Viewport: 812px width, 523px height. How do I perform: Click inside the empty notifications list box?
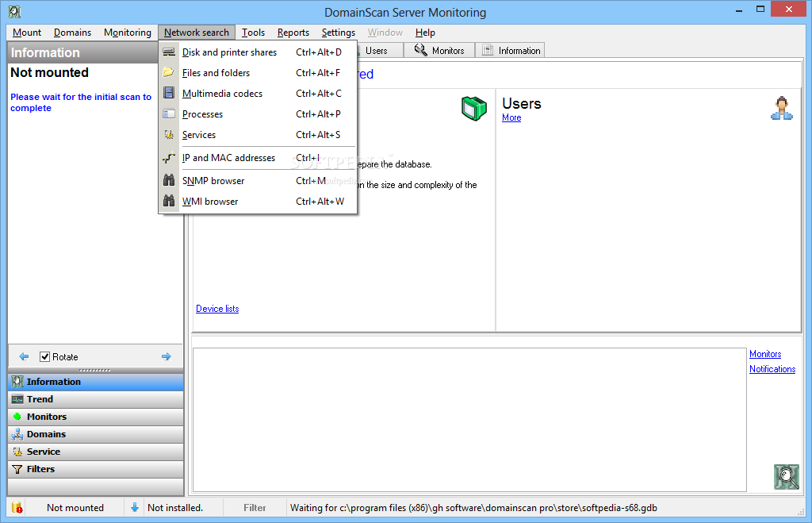[x=469, y=420]
